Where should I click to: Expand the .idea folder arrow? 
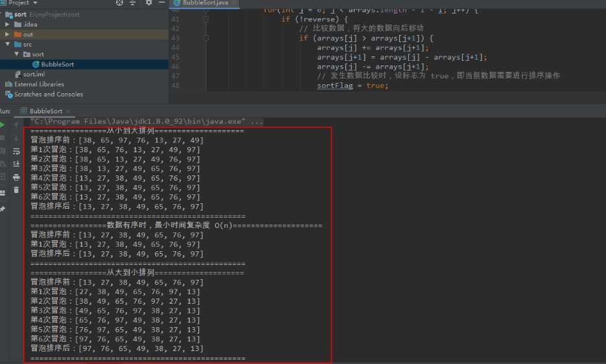pyautogui.click(x=7, y=25)
